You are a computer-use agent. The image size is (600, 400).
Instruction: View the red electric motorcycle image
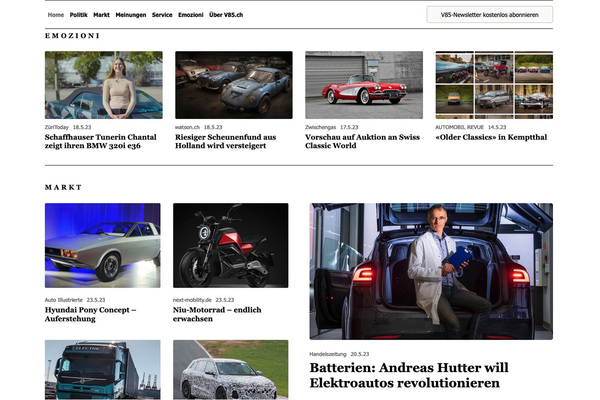(230, 245)
